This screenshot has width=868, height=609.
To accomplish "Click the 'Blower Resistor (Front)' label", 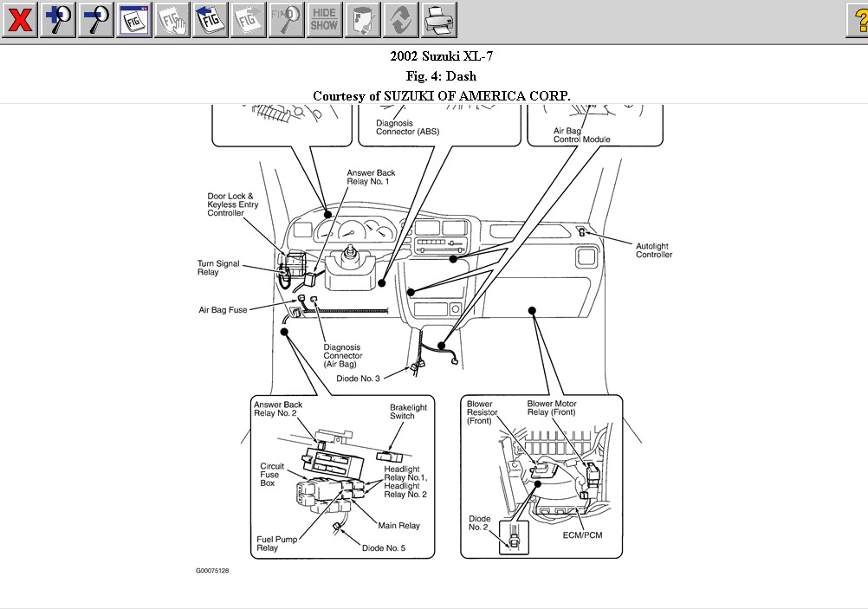I will (x=482, y=412).
